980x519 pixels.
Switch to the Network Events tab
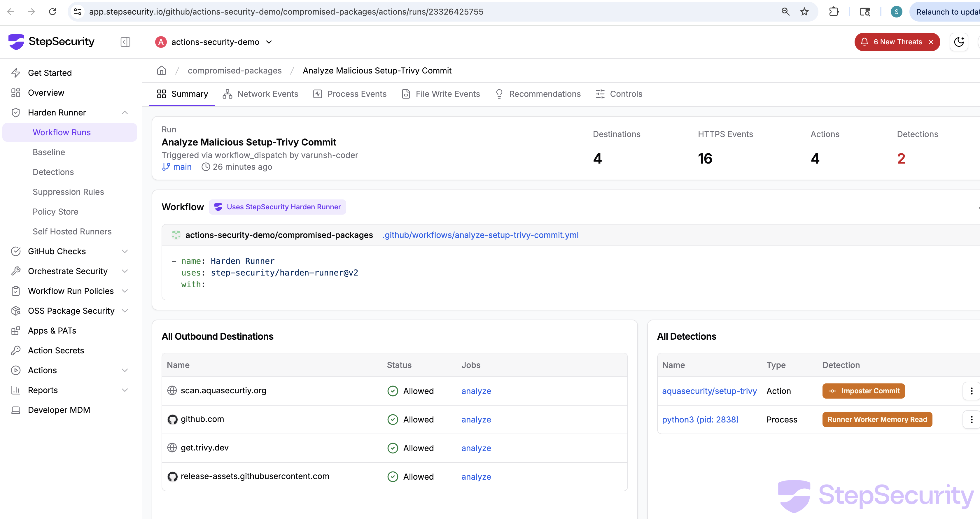260,94
